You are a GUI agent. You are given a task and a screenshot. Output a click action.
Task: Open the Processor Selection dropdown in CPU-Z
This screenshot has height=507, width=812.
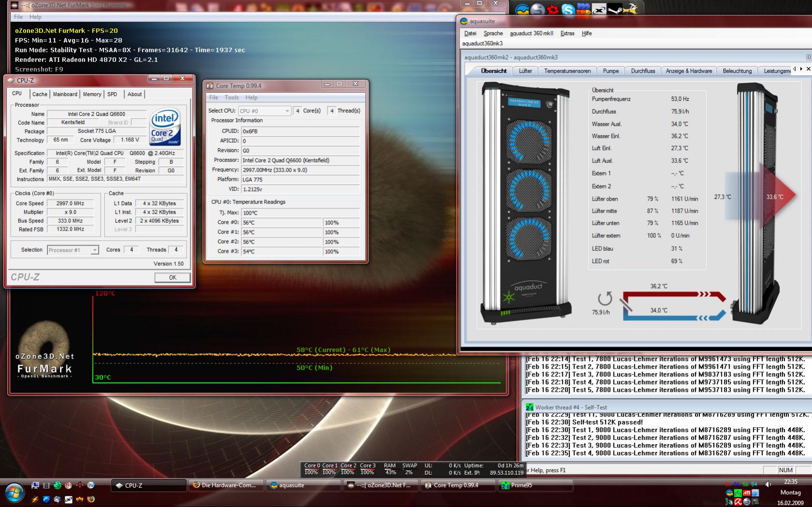73,250
